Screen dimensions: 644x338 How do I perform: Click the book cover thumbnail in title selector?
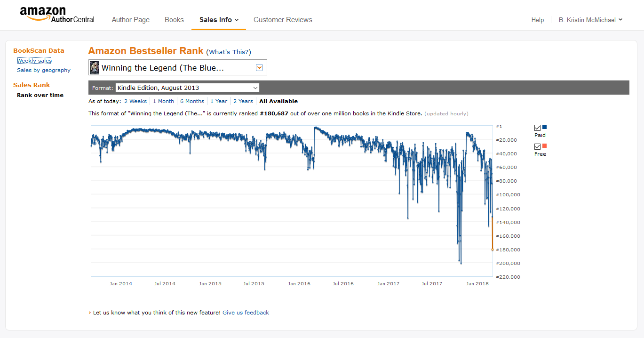tap(95, 68)
